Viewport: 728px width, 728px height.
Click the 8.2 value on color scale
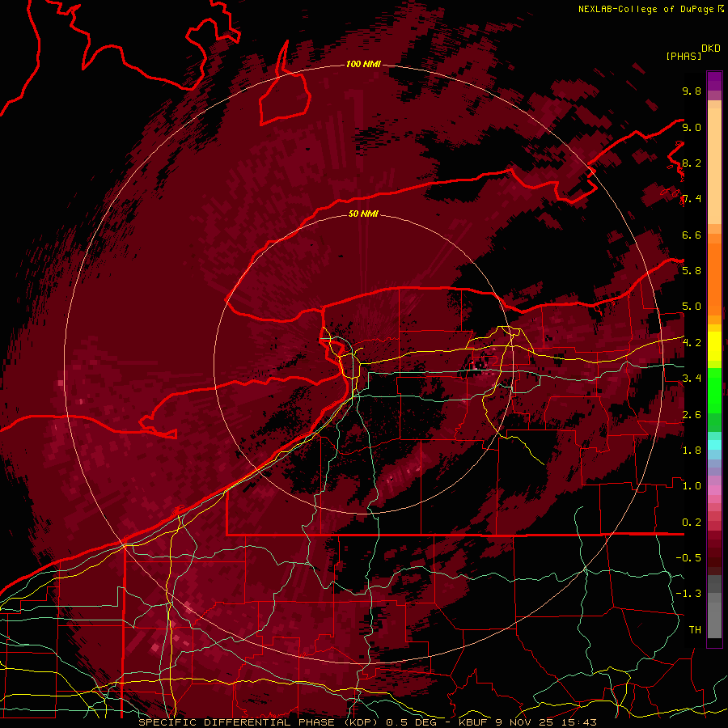click(692, 163)
